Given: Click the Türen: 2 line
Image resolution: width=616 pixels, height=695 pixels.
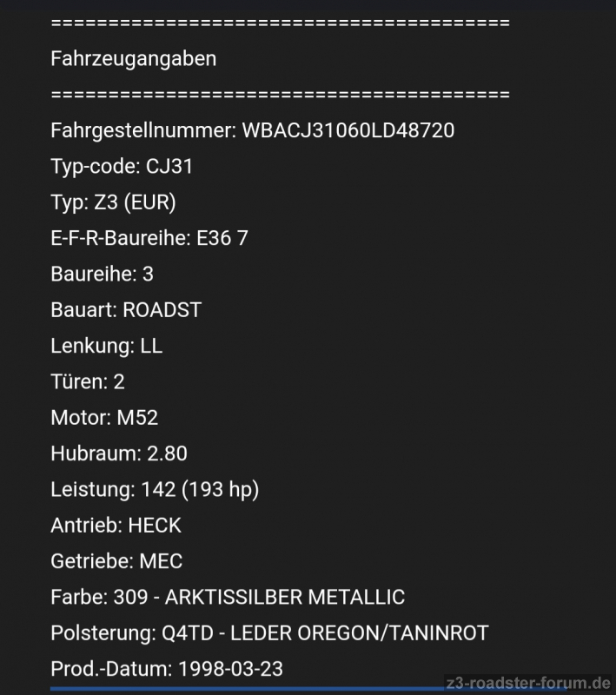Looking at the screenshot, I should point(88,381).
